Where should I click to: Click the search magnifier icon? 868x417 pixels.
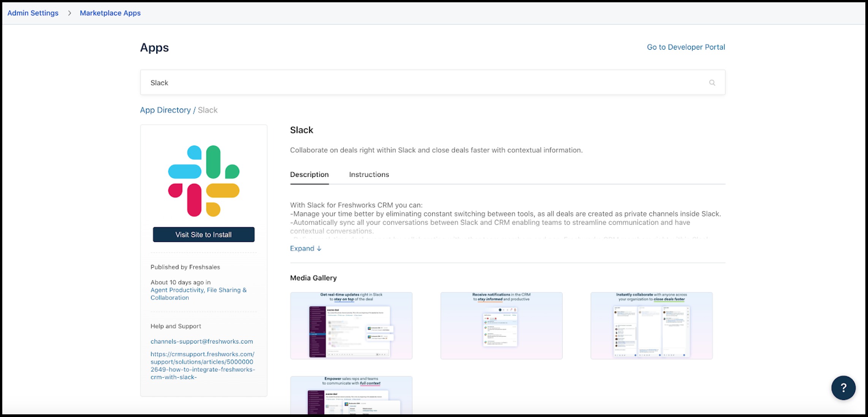pyautogui.click(x=712, y=83)
